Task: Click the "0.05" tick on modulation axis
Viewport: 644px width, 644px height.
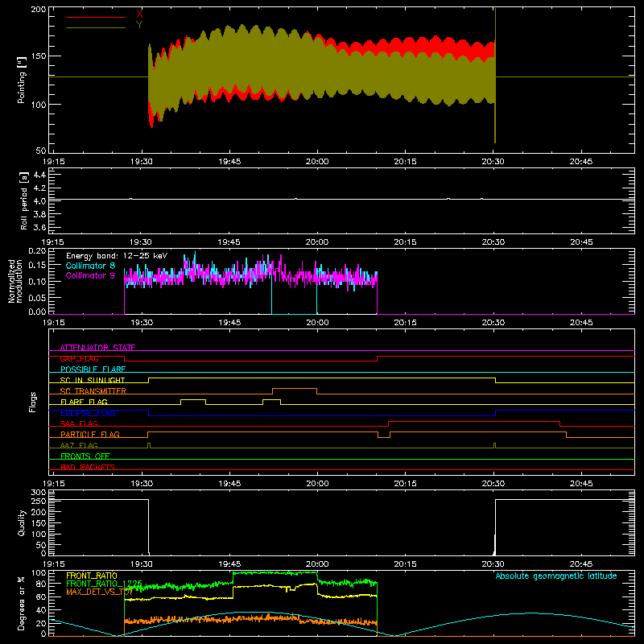Action: pos(38,298)
